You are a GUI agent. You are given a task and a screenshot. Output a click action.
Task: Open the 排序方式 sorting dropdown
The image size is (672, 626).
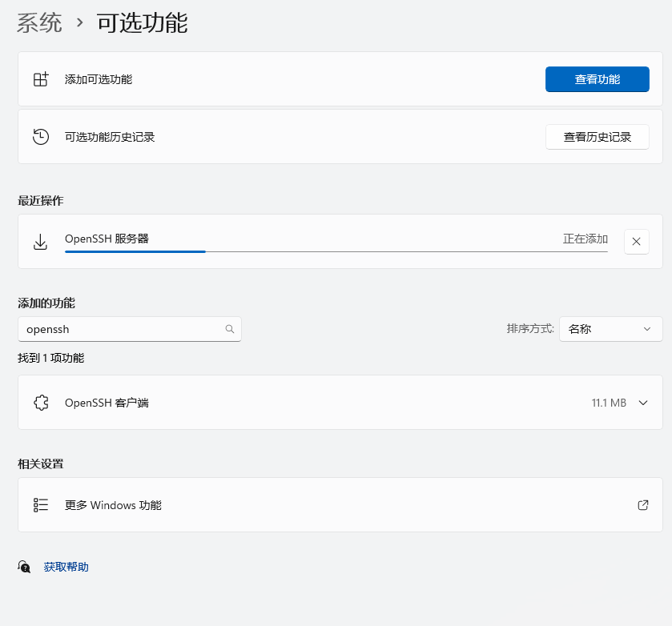point(610,329)
